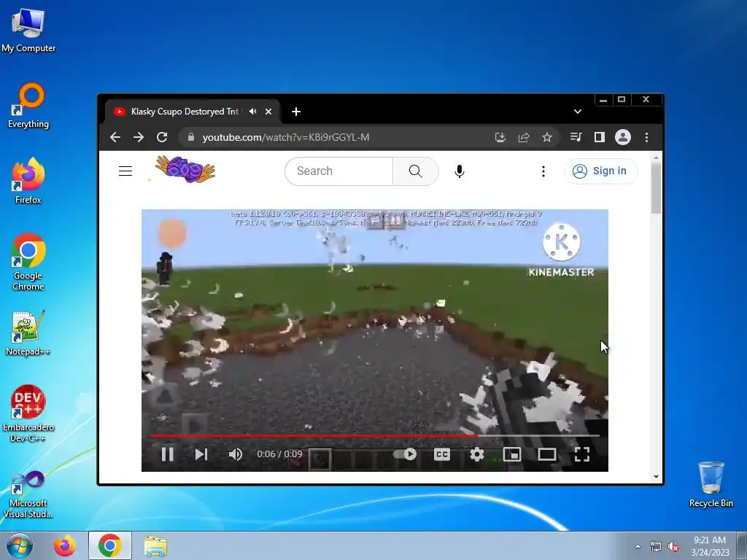747x560 pixels.
Task: Bookmark this tab with the star
Action: pyautogui.click(x=547, y=137)
